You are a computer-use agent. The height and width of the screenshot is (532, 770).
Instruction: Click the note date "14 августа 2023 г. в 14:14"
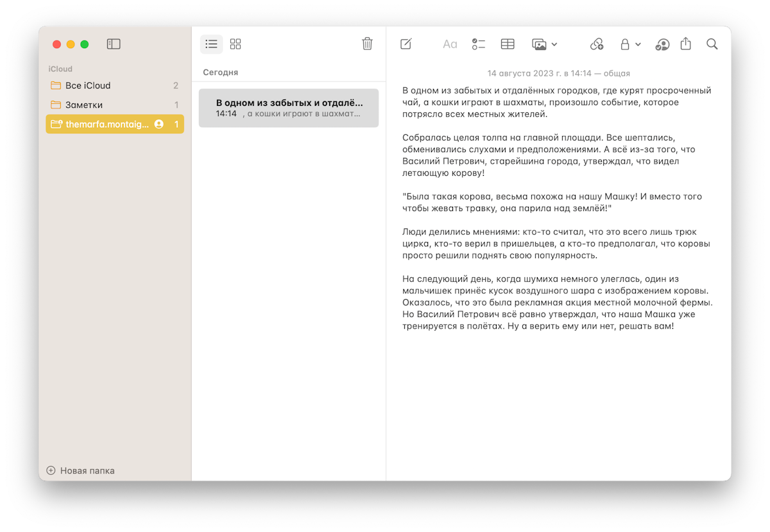tap(540, 73)
